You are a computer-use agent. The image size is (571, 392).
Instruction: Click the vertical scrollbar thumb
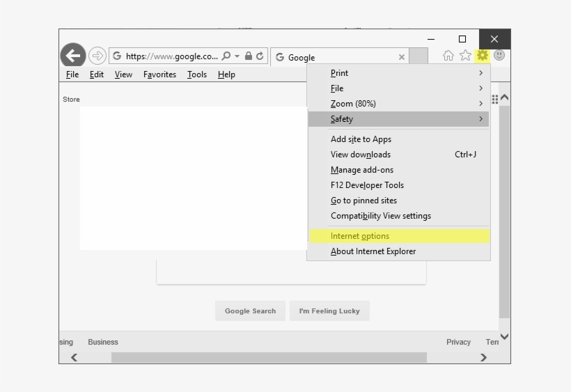tap(504, 212)
